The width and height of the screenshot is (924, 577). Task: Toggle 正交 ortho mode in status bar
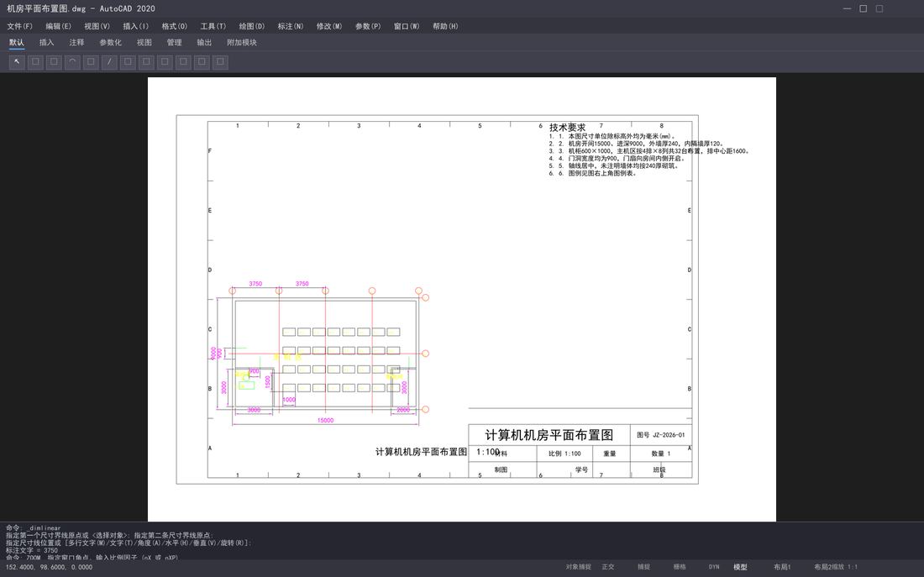[x=608, y=567]
